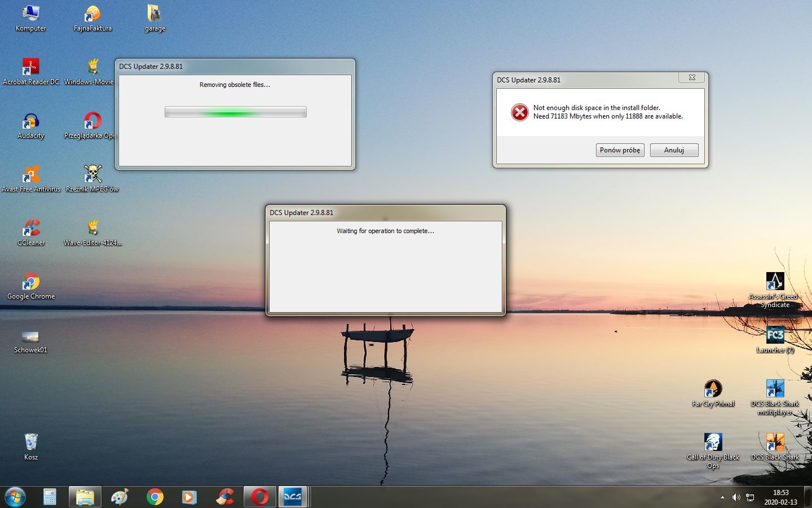Screen dimensions: 812x508
Task: Select the Assassin's Creed Syndicate desktop icon
Action: (x=775, y=282)
